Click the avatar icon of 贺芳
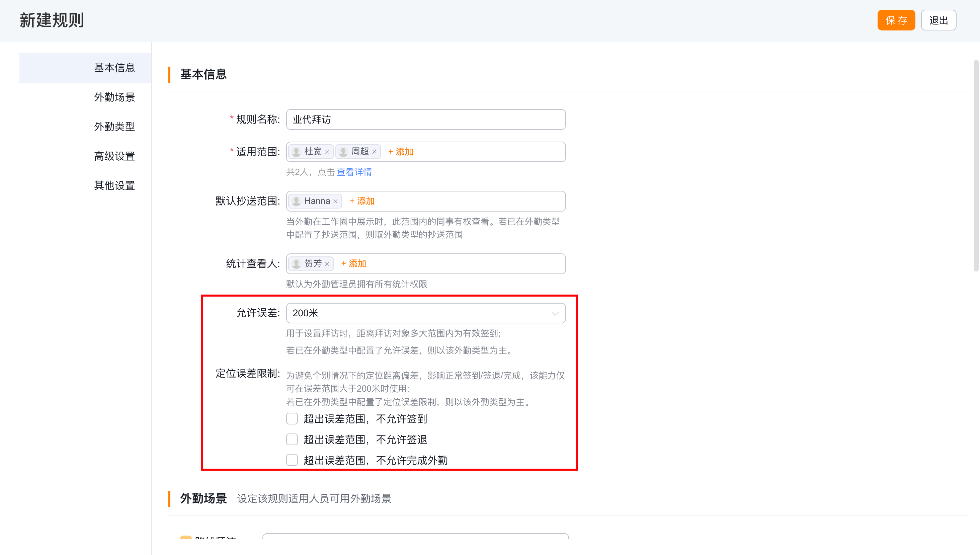This screenshot has width=980, height=555. pyautogui.click(x=297, y=264)
